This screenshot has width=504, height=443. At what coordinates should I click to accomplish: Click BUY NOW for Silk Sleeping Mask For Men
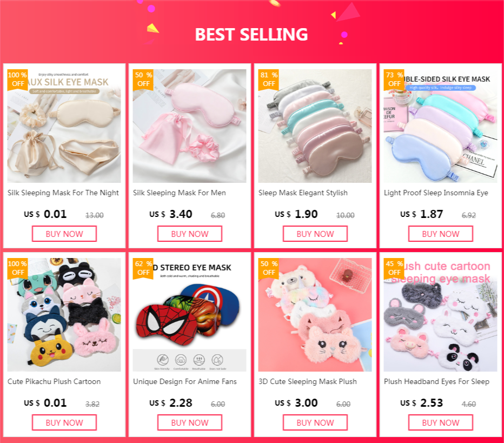[x=190, y=234]
